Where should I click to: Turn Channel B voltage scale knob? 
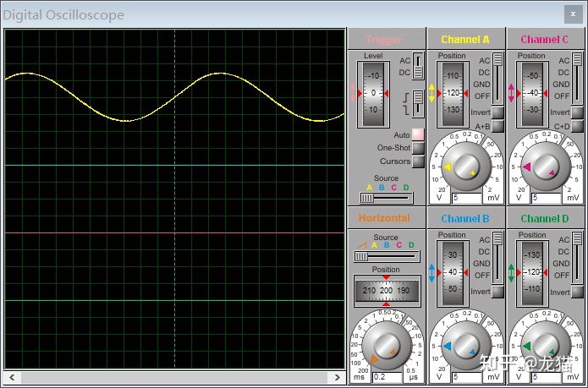(x=466, y=346)
